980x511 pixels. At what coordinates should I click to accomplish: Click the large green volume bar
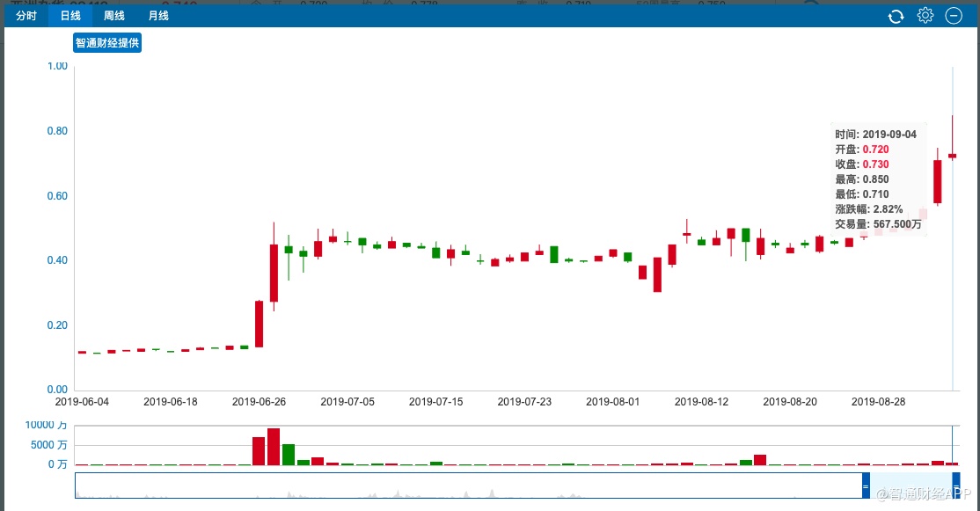pyautogui.click(x=289, y=455)
